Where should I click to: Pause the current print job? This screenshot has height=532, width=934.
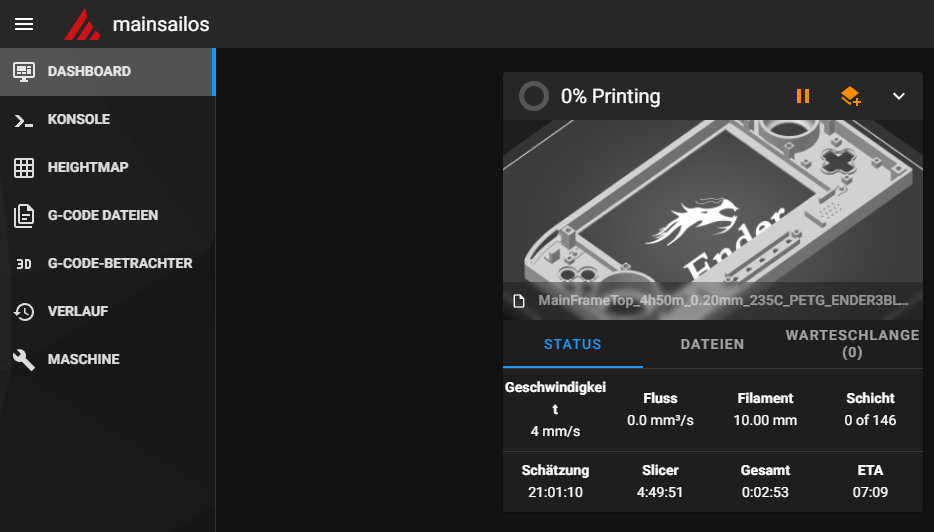pos(803,96)
